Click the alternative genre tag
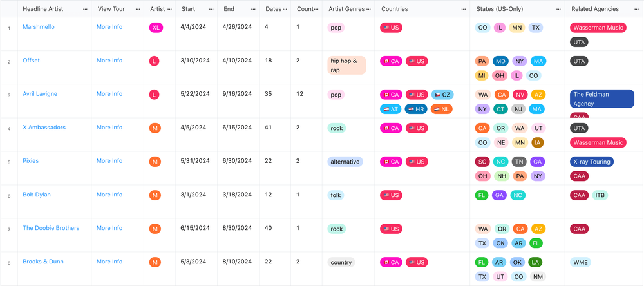Viewport: 644px width, 286px height. coord(345,162)
